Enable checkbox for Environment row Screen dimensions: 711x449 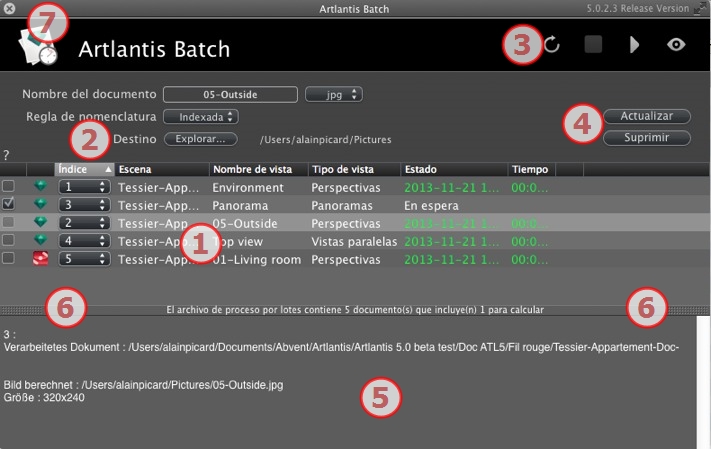point(8,186)
